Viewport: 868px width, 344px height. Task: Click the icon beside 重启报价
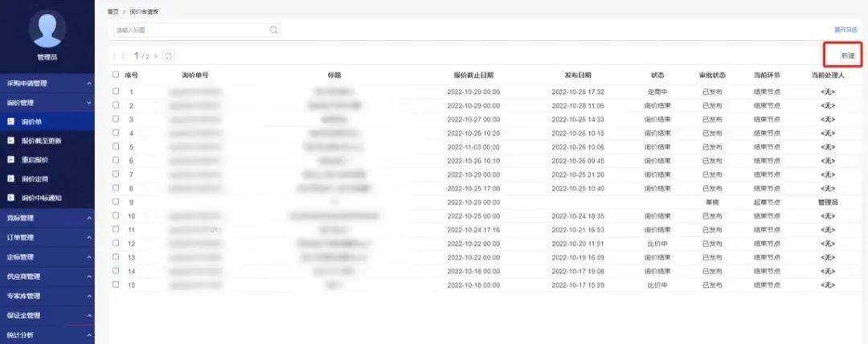(11, 159)
